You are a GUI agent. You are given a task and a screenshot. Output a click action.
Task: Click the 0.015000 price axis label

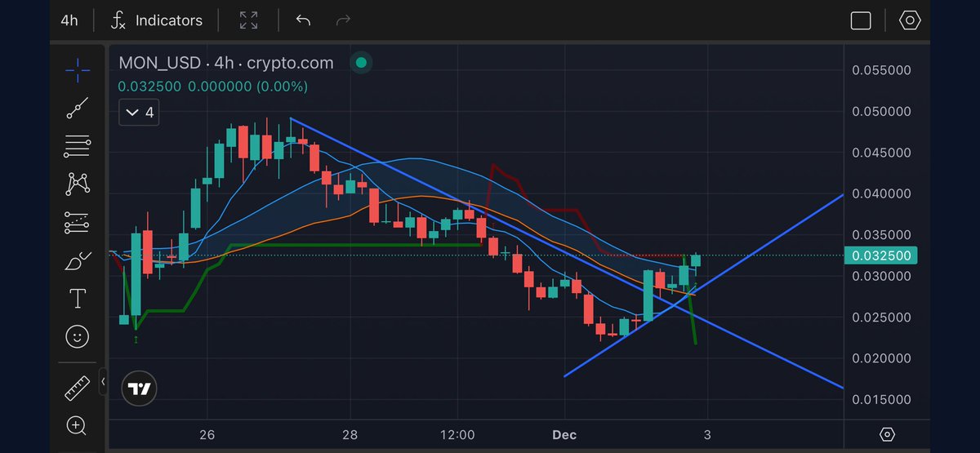(x=881, y=399)
